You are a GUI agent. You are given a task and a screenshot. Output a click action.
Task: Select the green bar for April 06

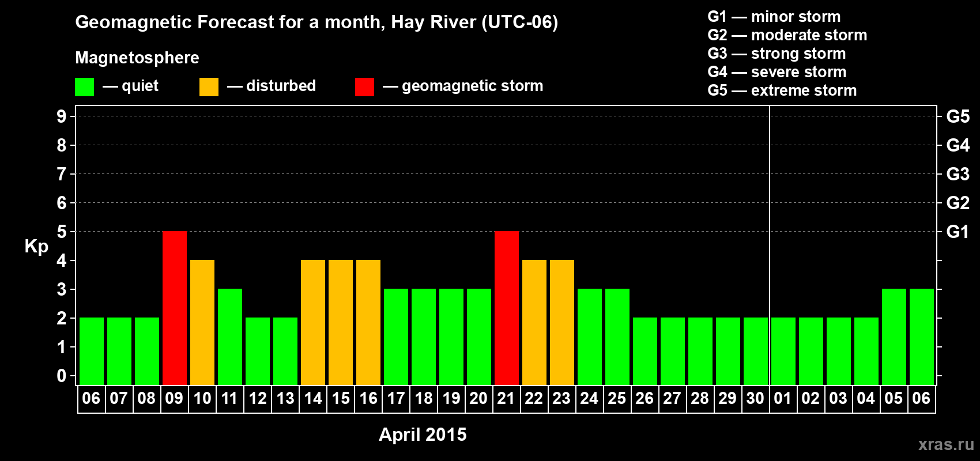pos(92,351)
